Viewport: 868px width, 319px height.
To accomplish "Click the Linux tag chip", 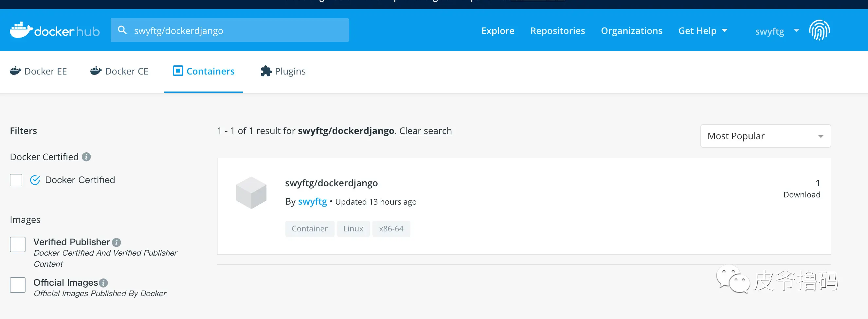I will pyautogui.click(x=353, y=229).
